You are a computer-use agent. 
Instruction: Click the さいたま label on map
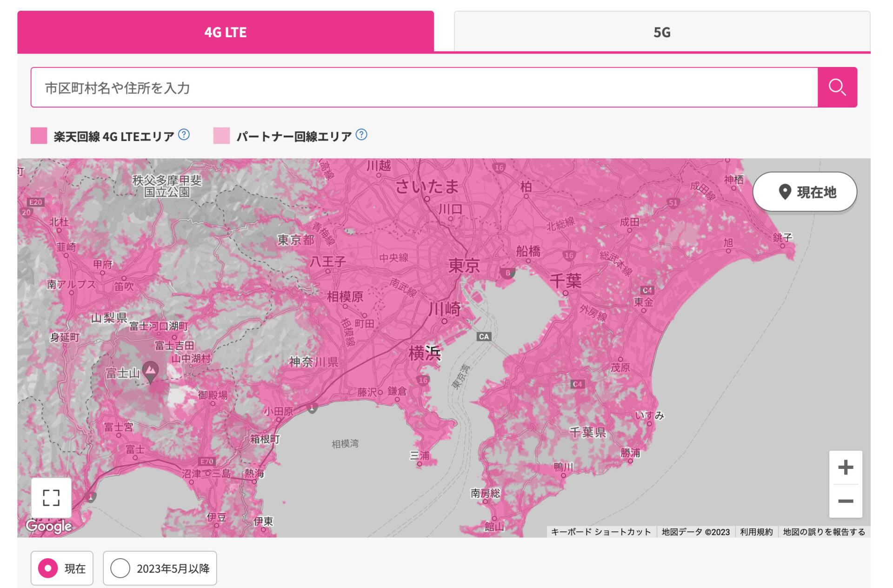pyautogui.click(x=427, y=186)
